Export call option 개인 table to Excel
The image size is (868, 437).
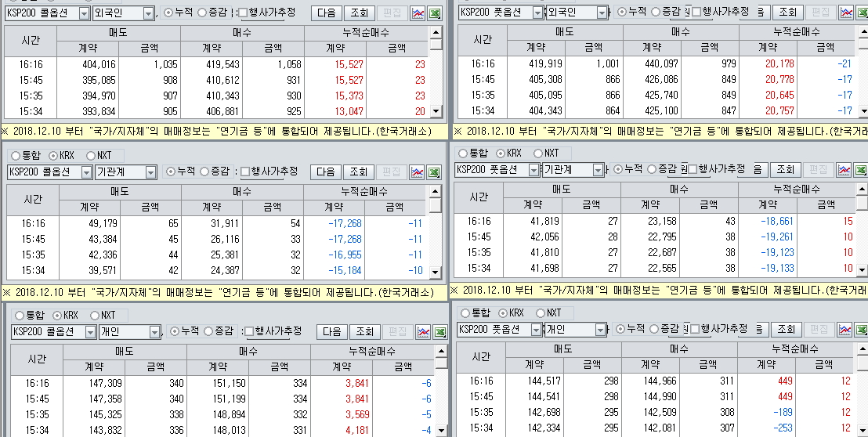pos(440,332)
